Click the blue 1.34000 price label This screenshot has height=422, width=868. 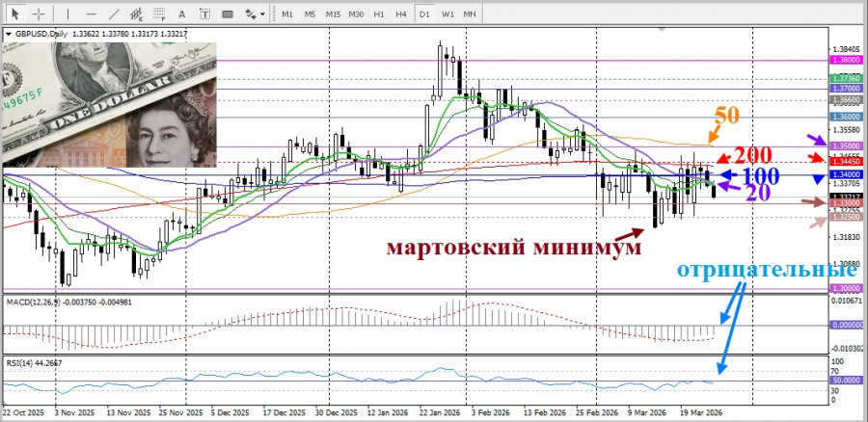coord(846,174)
